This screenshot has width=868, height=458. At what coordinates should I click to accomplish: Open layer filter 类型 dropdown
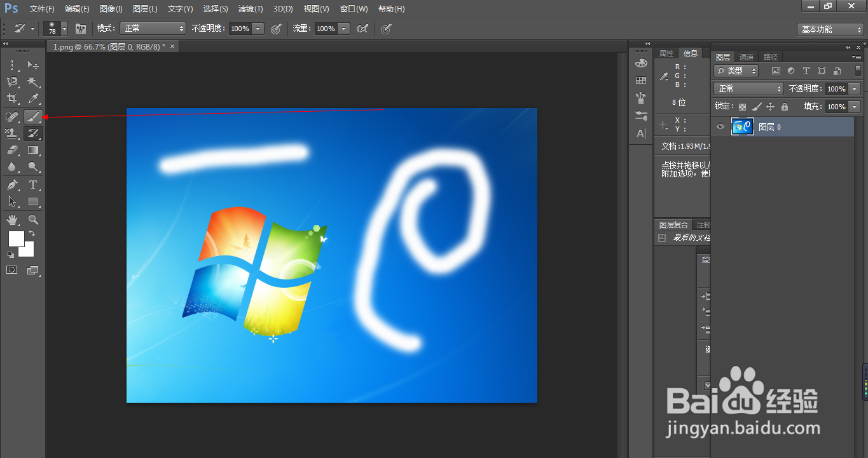click(x=736, y=71)
